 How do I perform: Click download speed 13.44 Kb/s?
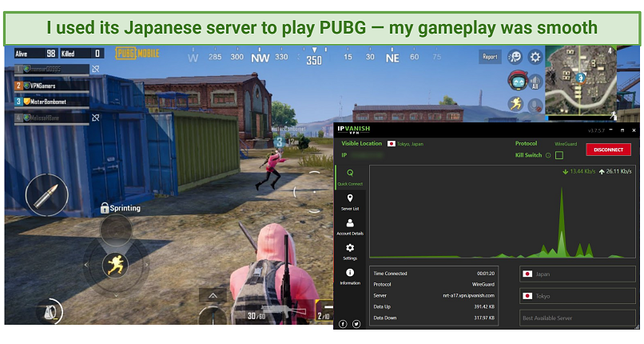[578, 171]
